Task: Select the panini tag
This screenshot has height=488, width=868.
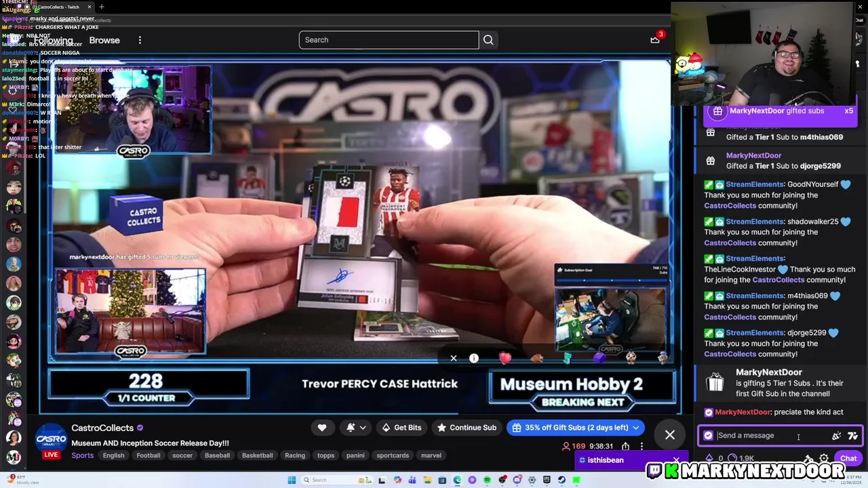Action: pyautogui.click(x=355, y=455)
